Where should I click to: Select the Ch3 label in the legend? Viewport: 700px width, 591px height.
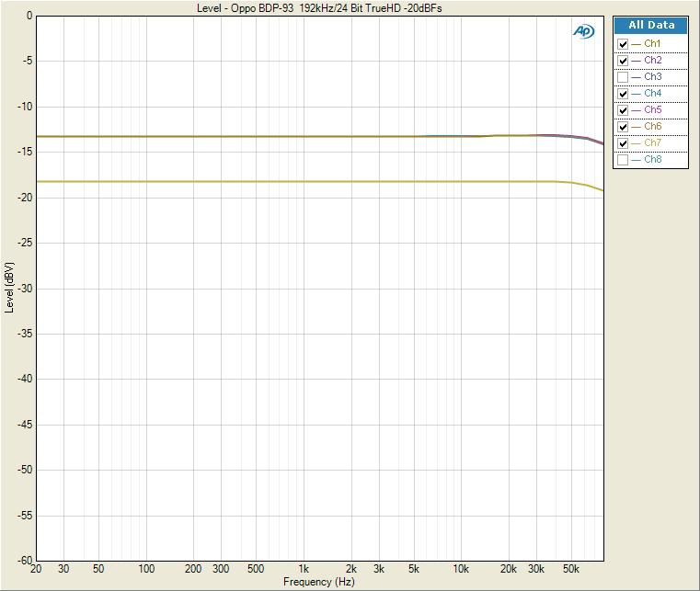(652, 77)
